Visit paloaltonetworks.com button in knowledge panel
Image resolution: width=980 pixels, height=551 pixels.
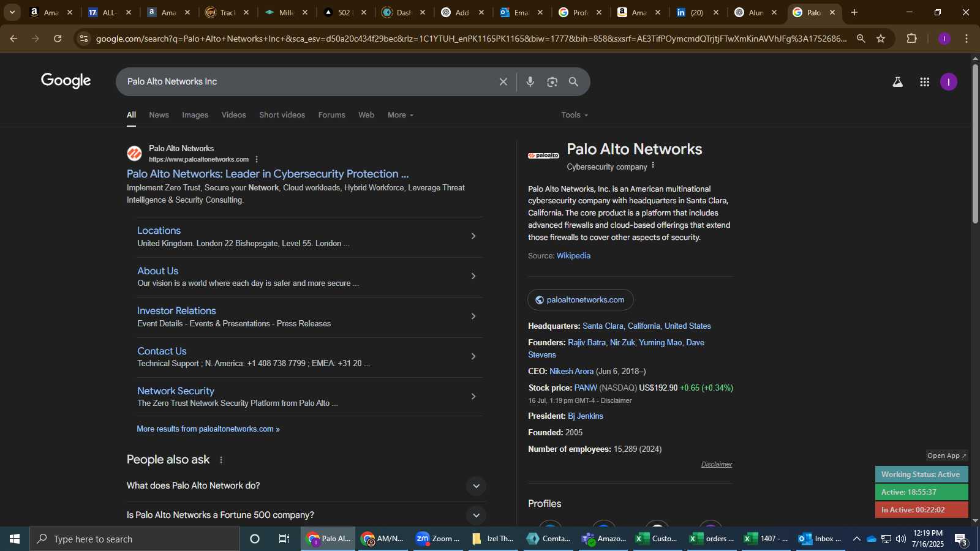click(580, 300)
